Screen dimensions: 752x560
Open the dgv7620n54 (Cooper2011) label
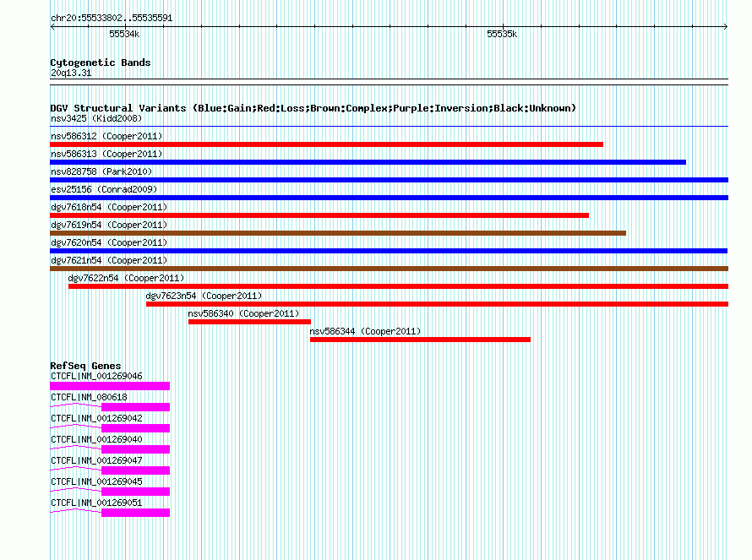[109, 242]
